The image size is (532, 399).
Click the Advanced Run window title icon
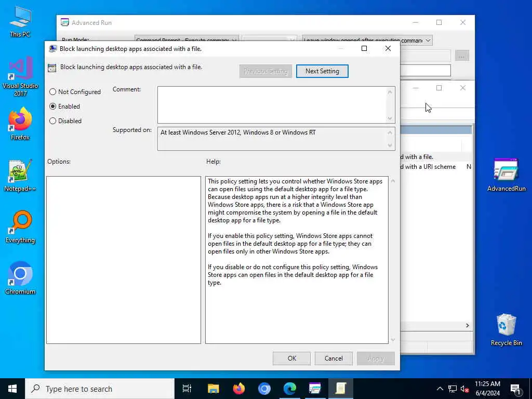[64, 22]
